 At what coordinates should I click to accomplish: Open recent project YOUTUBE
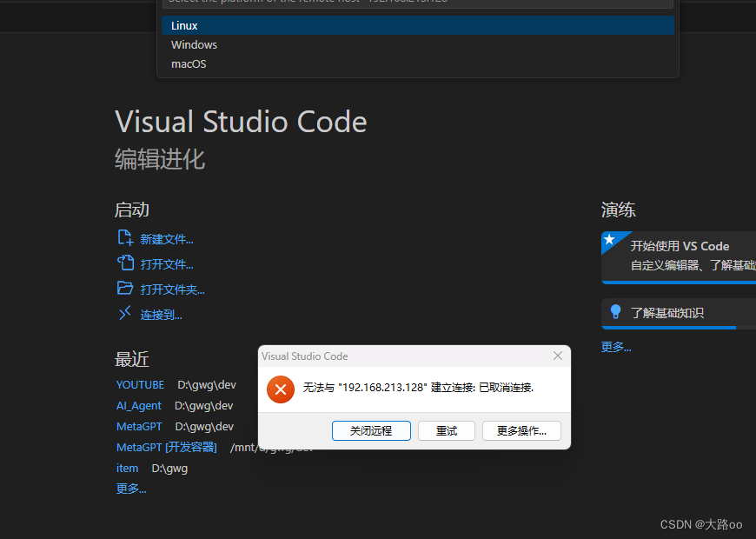click(x=140, y=385)
